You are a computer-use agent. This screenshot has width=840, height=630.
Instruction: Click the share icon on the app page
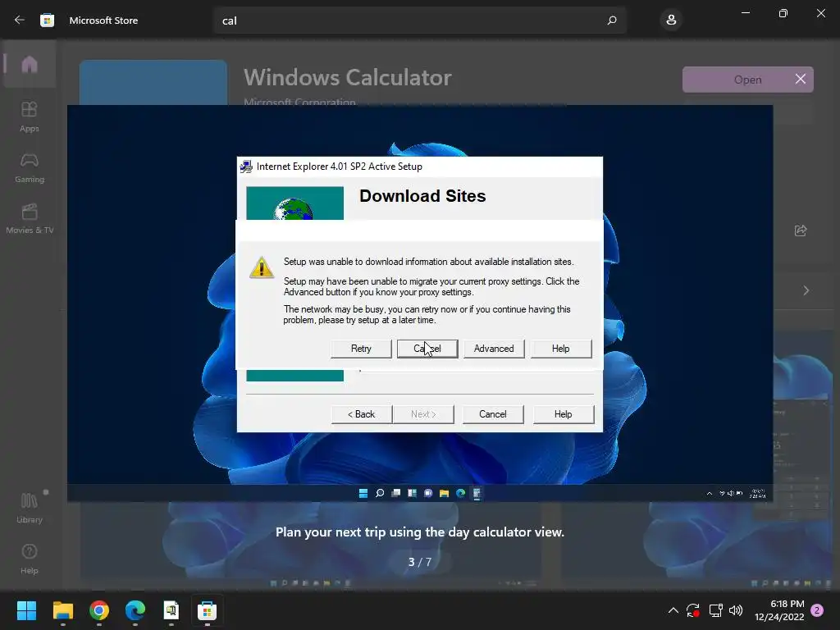(x=801, y=231)
